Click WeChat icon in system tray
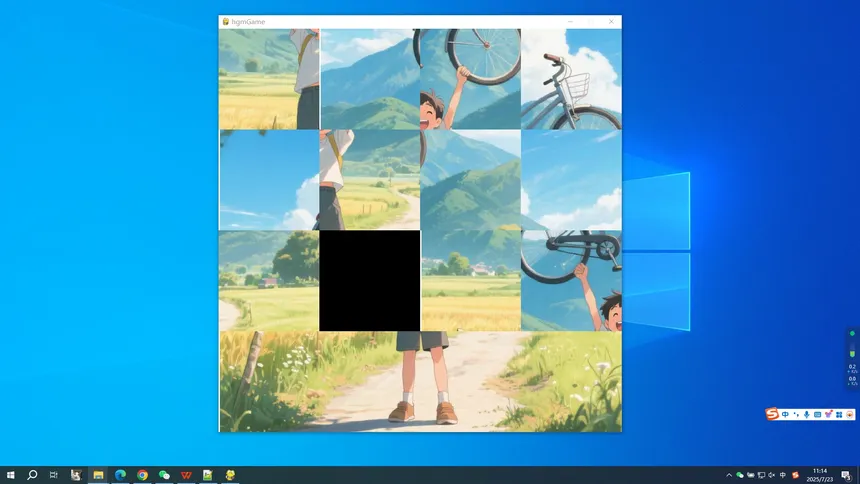 (x=740, y=475)
